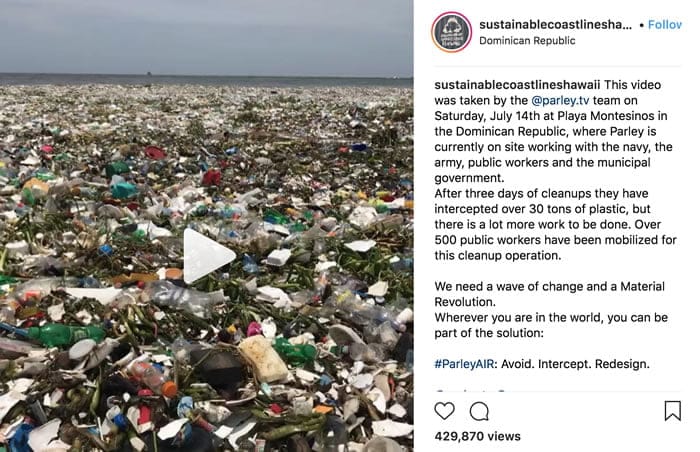The image size is (700, 452).
Task: Visit the @parley.tv mention
Action: [x=560, y=100]
